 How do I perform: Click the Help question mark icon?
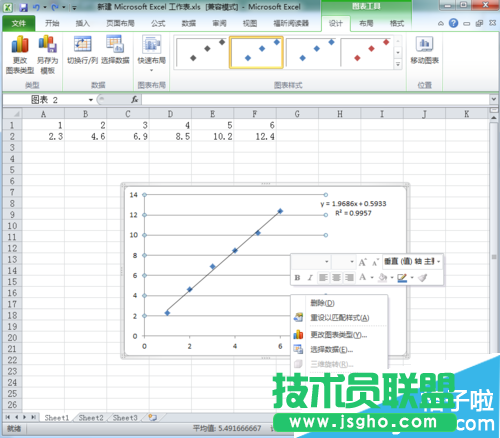tap(453, 23)
